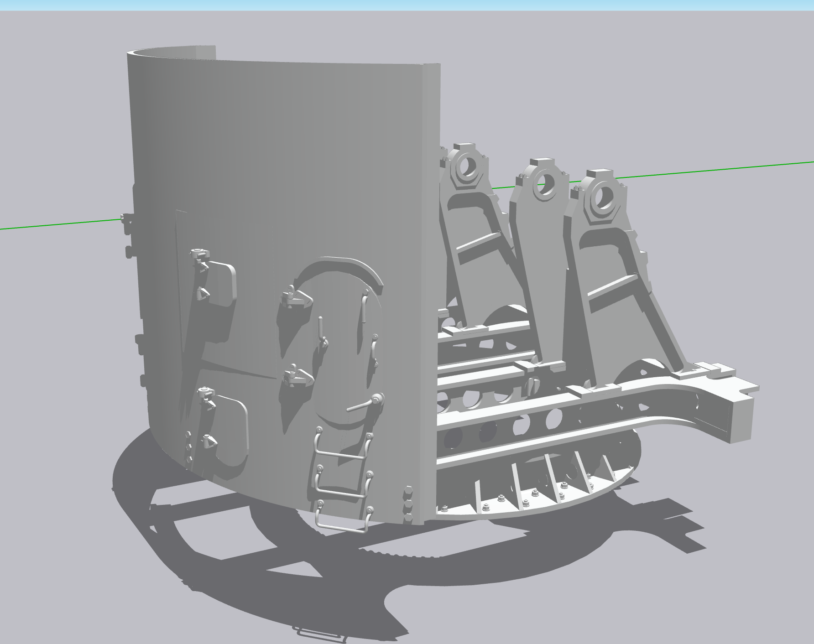The height and width of the screenshot is (644, 814).
Task: Click the curved rain hood above the door
Action: (x=339, y=273)
